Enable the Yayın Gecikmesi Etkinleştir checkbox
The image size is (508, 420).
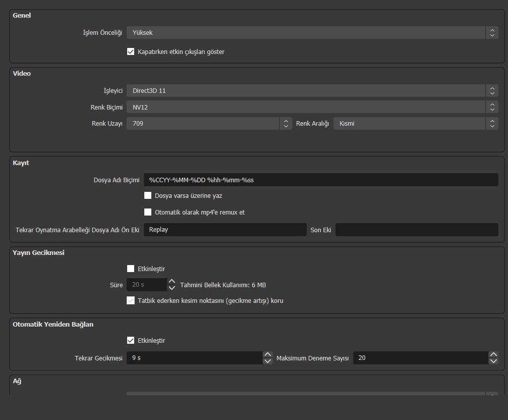tap(131, 269)
